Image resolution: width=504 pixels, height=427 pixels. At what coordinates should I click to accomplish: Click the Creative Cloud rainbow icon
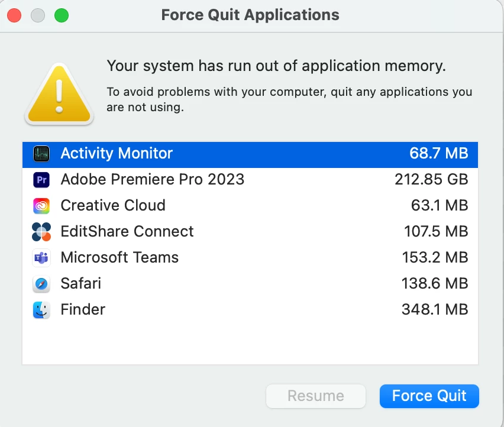(41, 206)
